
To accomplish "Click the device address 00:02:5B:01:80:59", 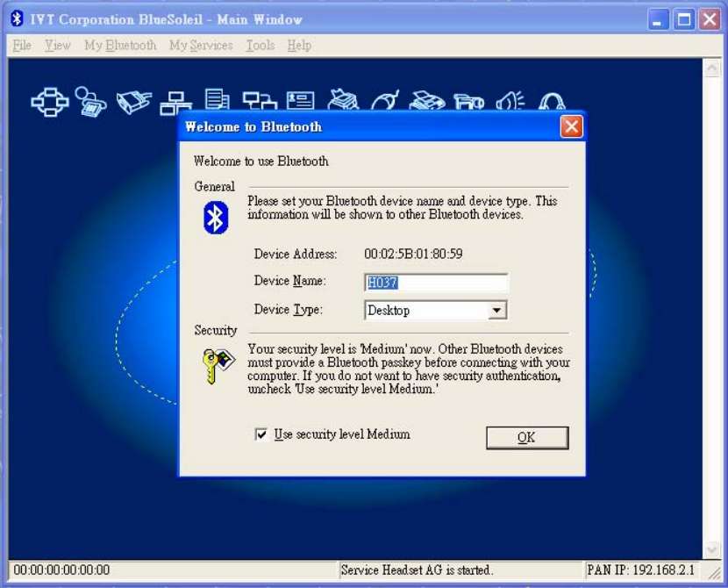I will (x=413, y=254).
